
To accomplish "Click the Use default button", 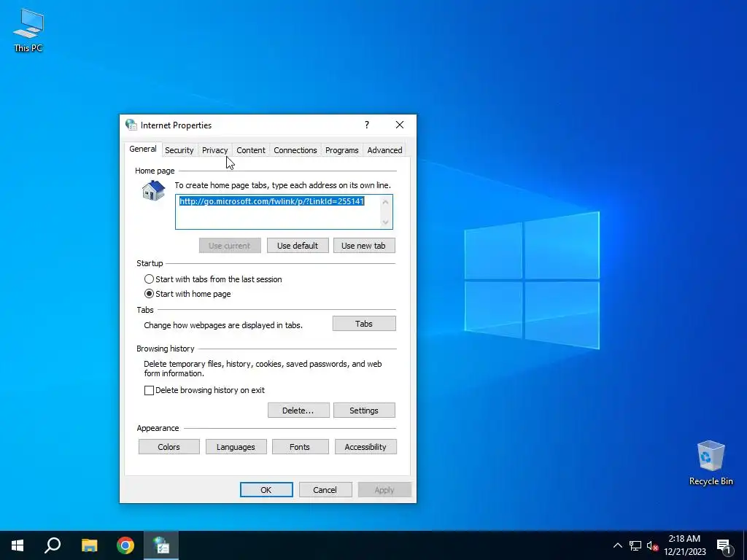I will coord(298,245).
